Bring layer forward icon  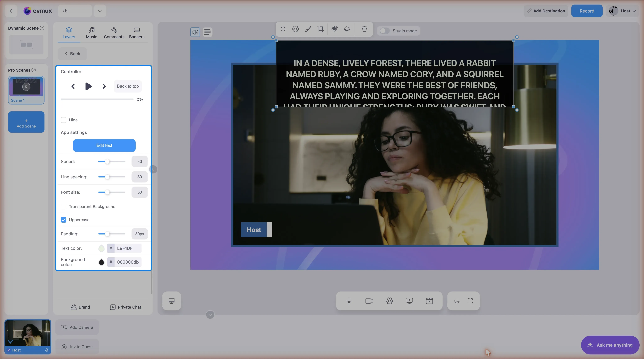pos(335,29)
